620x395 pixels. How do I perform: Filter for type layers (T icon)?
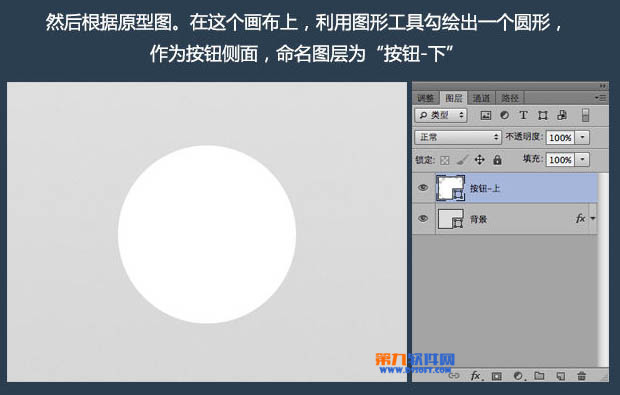tap(523, 115)
